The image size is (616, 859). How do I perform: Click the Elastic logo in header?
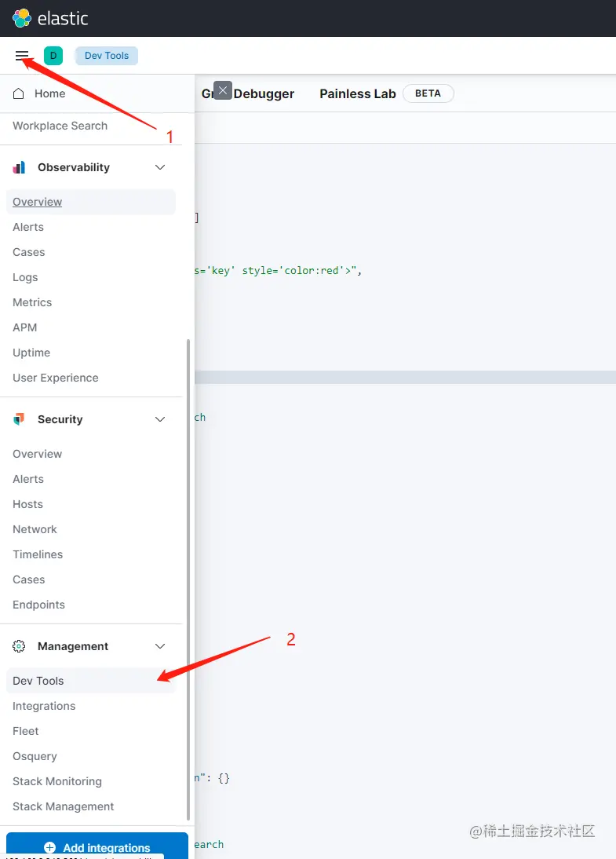[x=49, y=18]
